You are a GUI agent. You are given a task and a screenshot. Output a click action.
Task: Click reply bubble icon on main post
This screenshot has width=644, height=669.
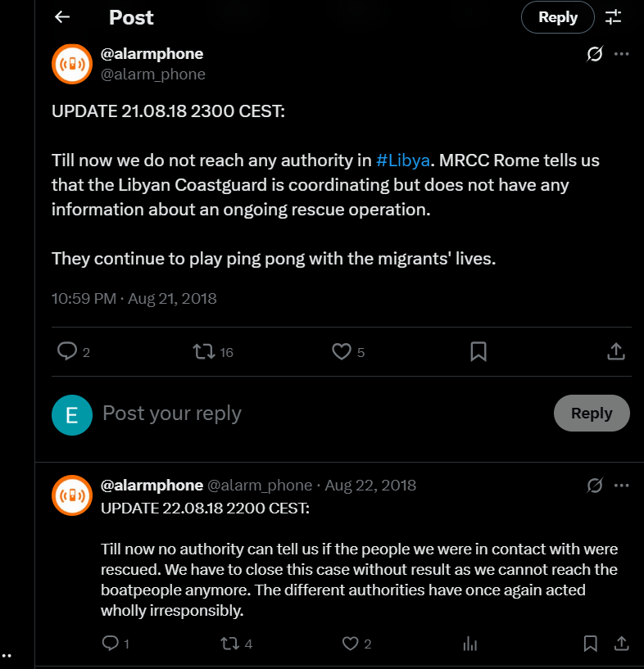pos(67,351)
